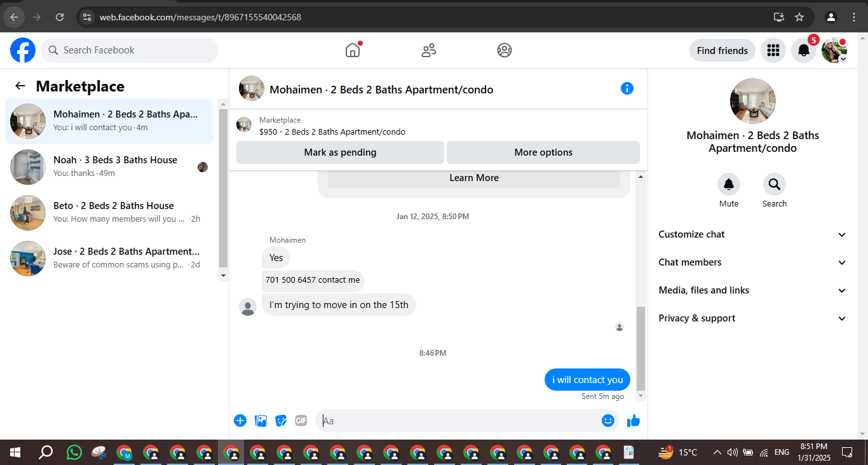Viewport: 868px width, 465px height.
Task: Click the chat messages scrollbar thumb
Action: click(641, 348)
